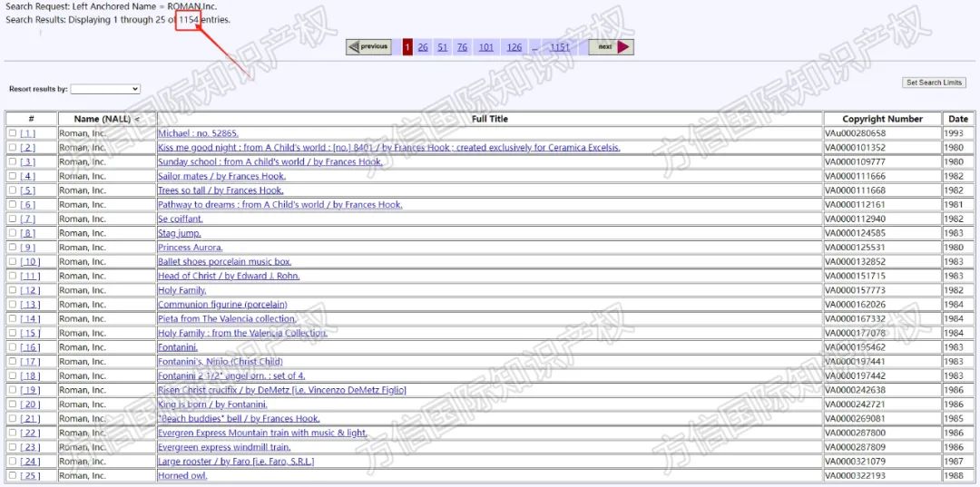The height and width of the screenshot is (487, 980).
Task: Tick the checkbox for entry 1
Action: 13,133
